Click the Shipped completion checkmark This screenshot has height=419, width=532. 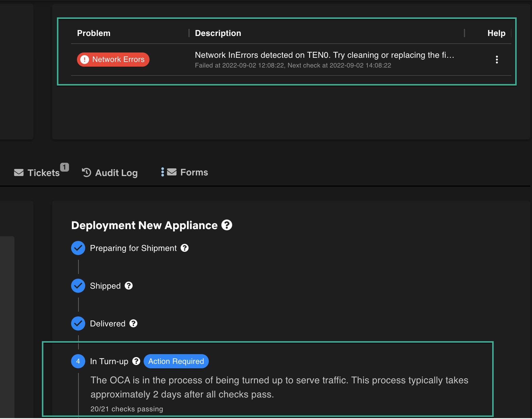[78, 285]
